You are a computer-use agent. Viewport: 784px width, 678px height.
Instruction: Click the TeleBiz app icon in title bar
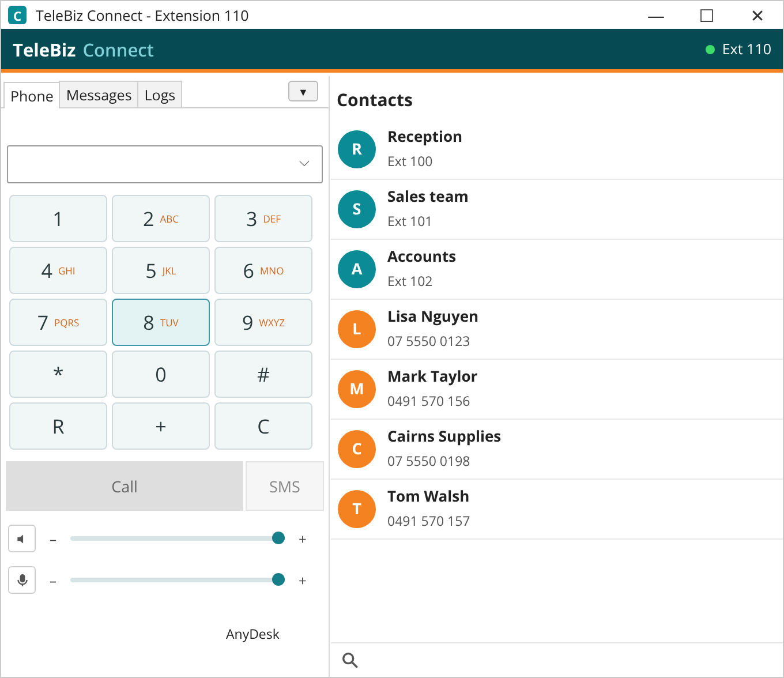click(x=17, y=16)
